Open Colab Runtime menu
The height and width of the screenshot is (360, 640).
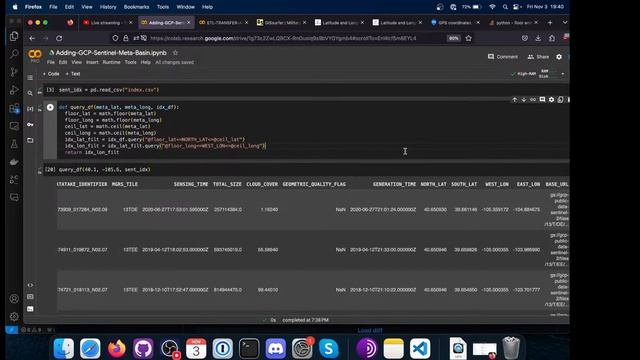point(111,62)
